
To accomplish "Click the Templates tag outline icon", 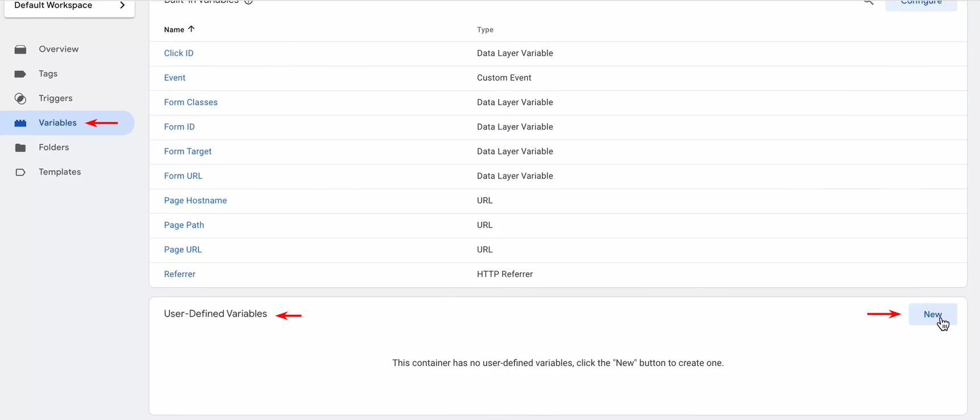I will pyautogui.click(x=20, y=172).
